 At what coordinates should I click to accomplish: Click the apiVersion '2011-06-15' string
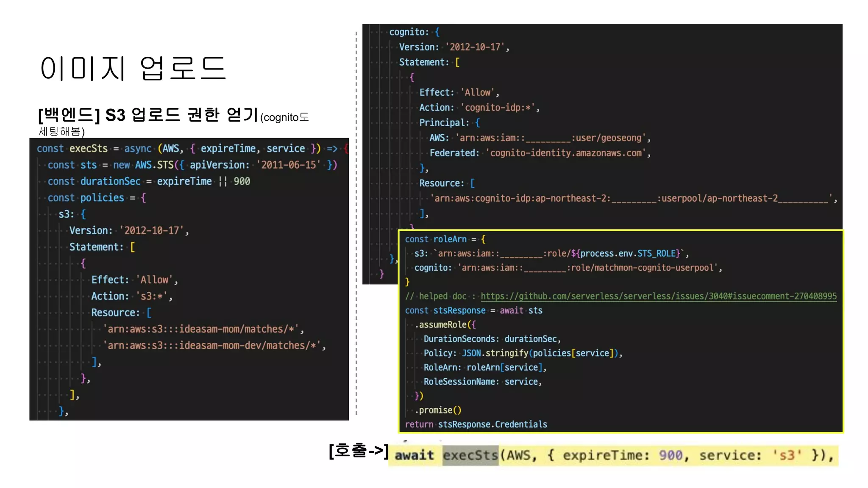288,165
